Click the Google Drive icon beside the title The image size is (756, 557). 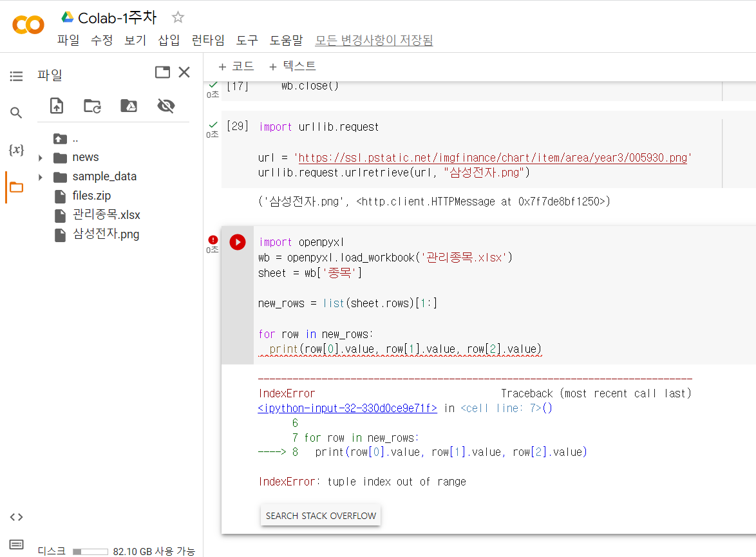point(68,17)
